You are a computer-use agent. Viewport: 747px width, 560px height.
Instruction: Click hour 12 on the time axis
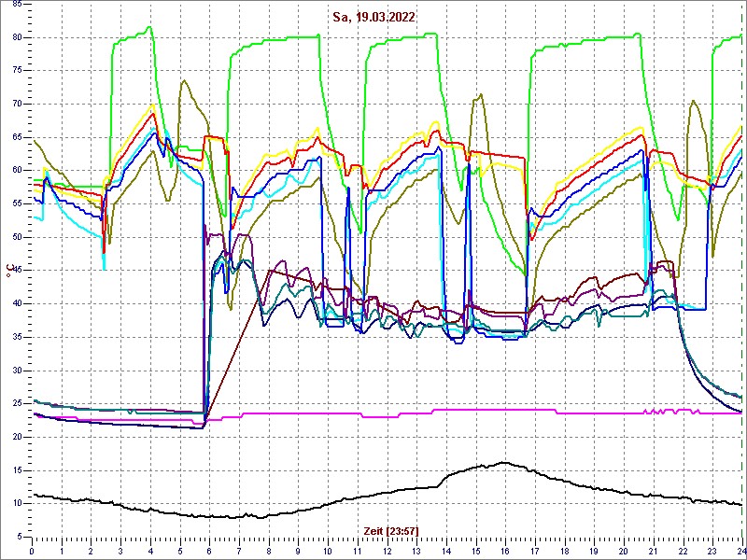387,550
